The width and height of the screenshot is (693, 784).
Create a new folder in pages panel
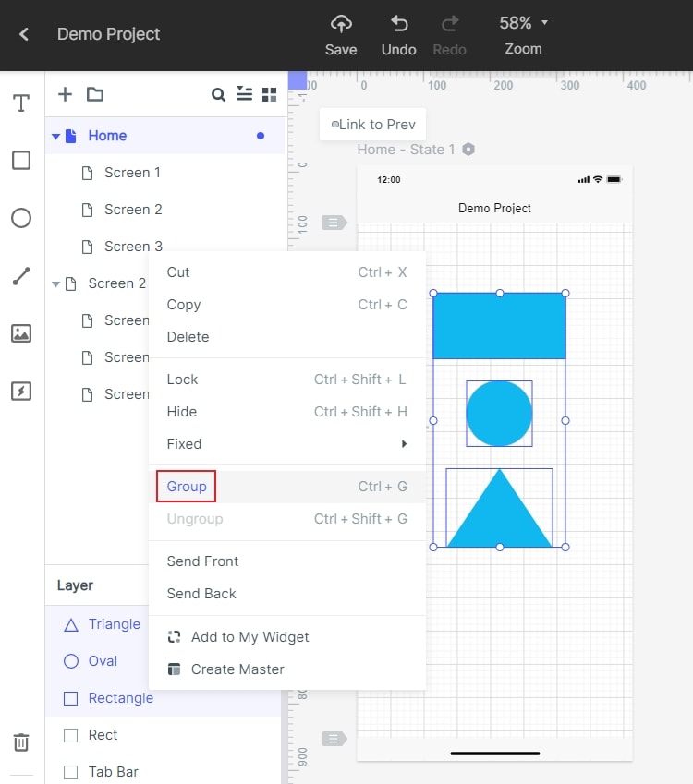(95, 94)
